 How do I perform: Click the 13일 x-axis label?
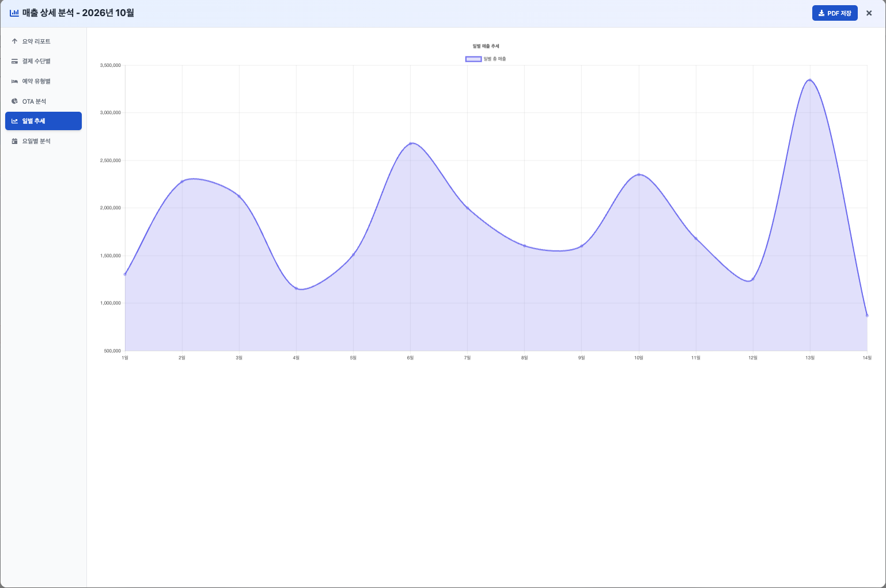pyautogui.click(x=810, y=358)
